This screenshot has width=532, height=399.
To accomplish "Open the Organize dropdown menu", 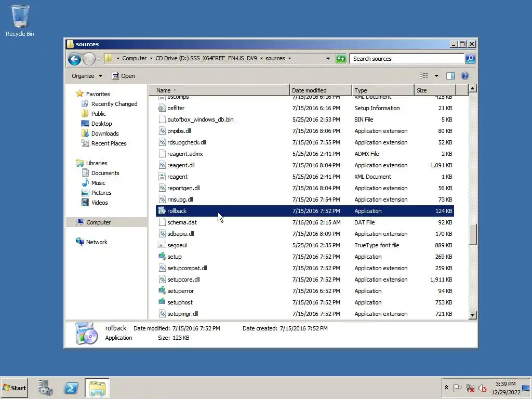I will pyautogui.click(x=87, y=76).
